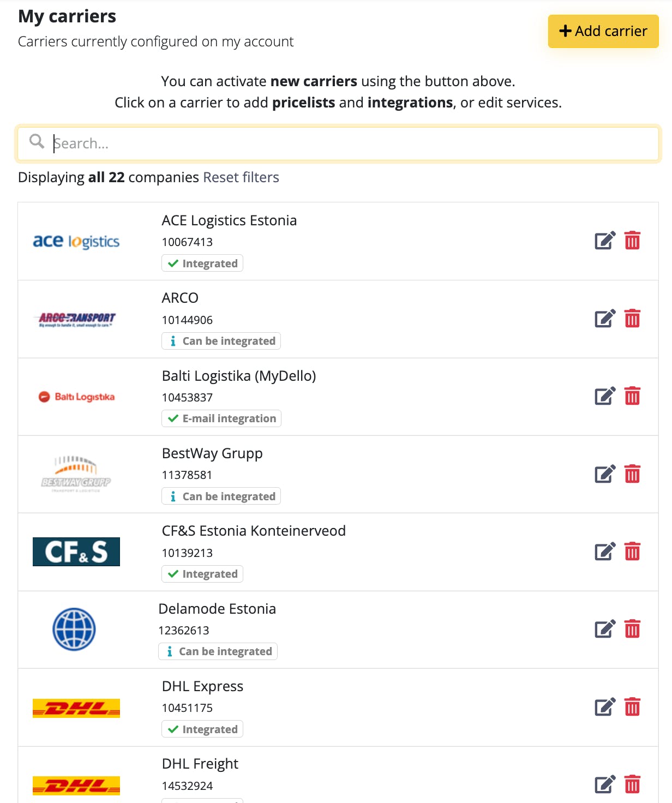Screen dimensions: 672x803
Task: Edit the ACE Logistics Estonia carrier
Action: tap(605, 241)
